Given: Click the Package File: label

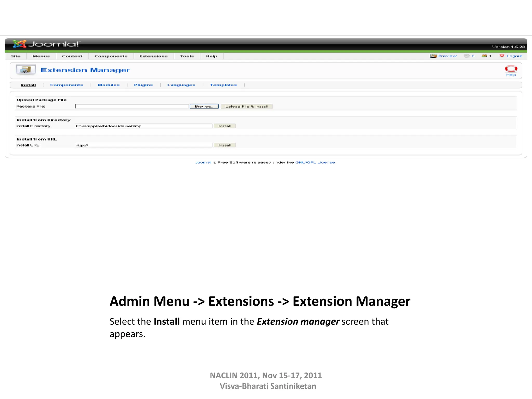Looking at the screenshot, I should pos(30,107).
